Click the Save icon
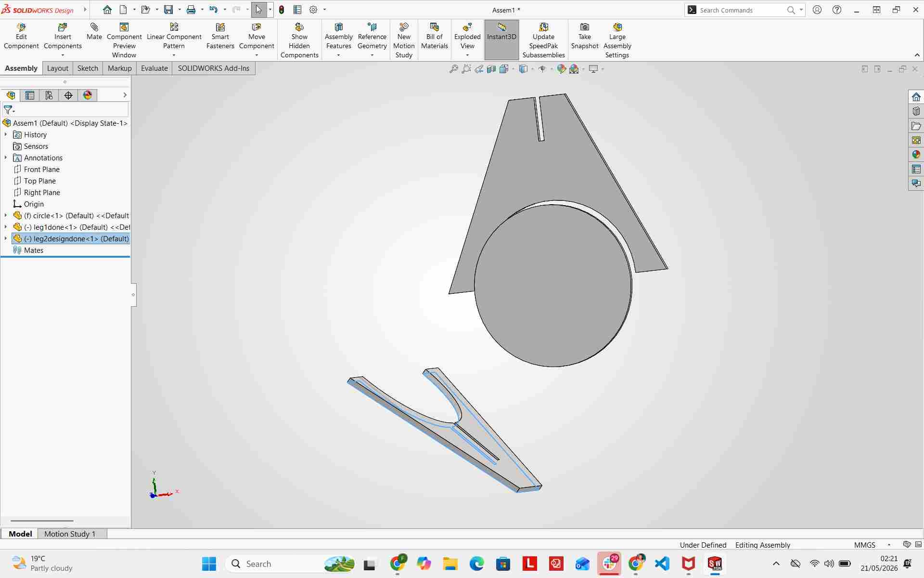 point(168,10)
